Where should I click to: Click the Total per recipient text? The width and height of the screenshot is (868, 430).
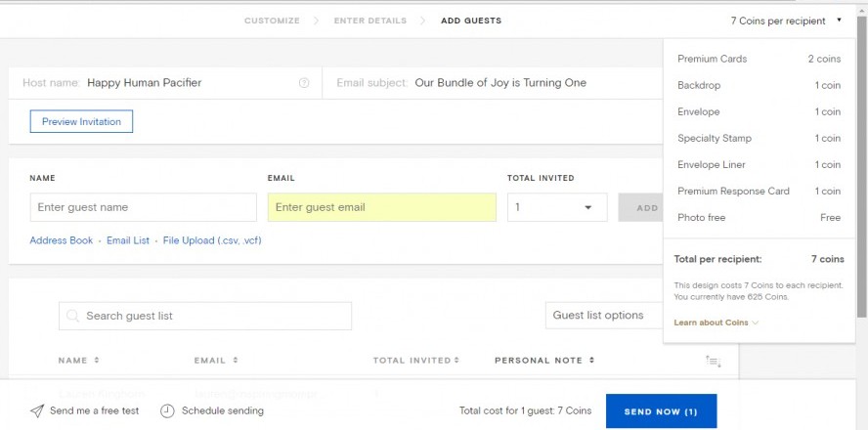(x=718, y=259)
